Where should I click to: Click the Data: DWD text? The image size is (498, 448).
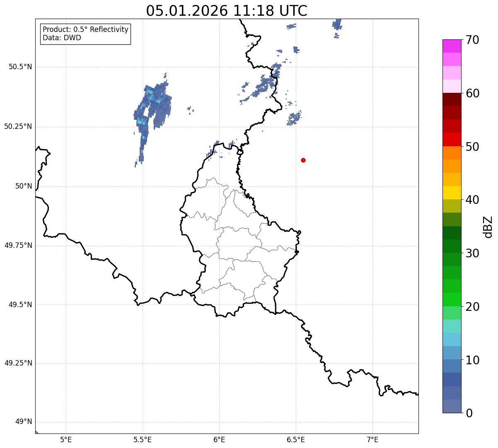pyautogui.click(x=62, y=38)
